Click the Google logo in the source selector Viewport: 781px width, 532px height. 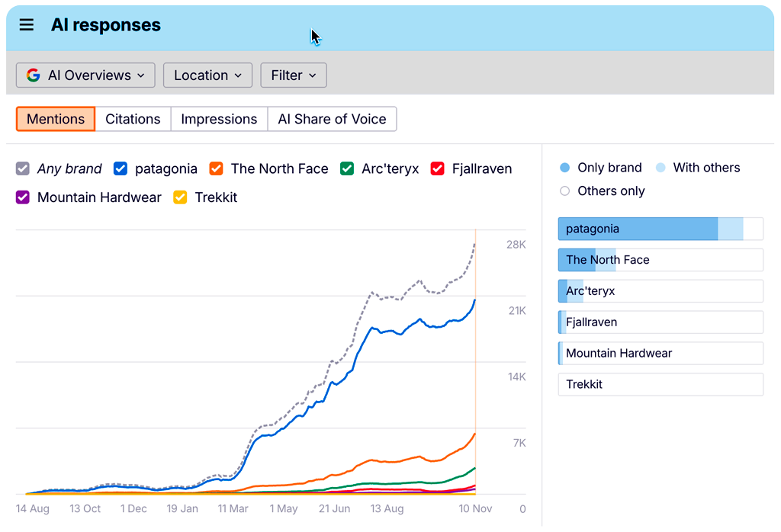(x=34, y=75)
